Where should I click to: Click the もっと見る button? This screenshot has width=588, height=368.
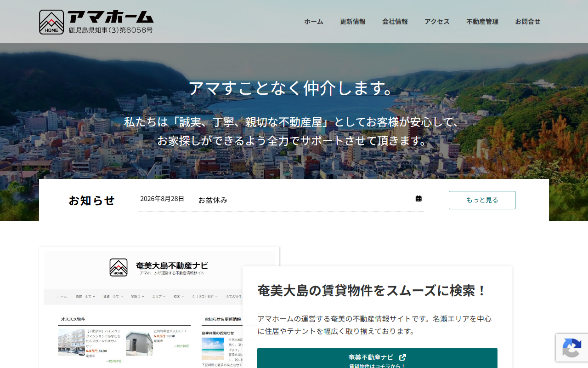pos(482,200)
